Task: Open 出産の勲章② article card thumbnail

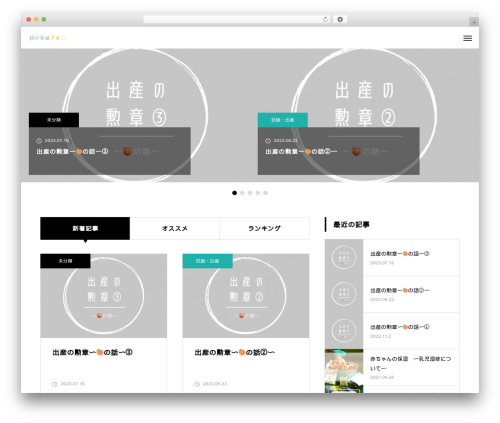Action: tap(246, 296)
